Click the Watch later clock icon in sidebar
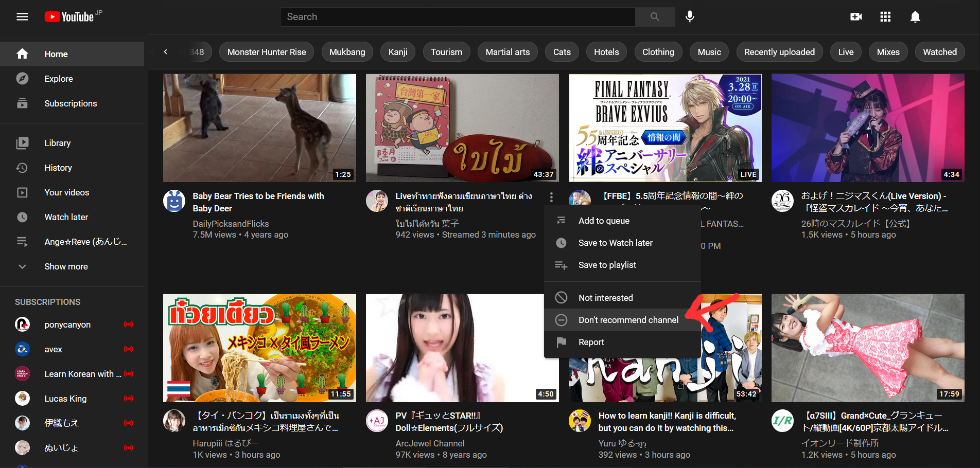Image resolution: width=980 pixels, height=468 pixels. pyautogui.click(x=22, y=217)
